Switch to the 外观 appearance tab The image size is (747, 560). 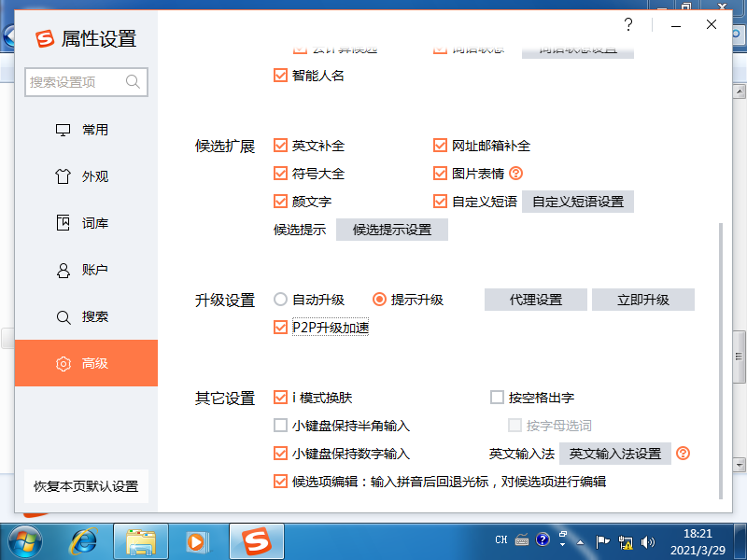coord(86,176)
